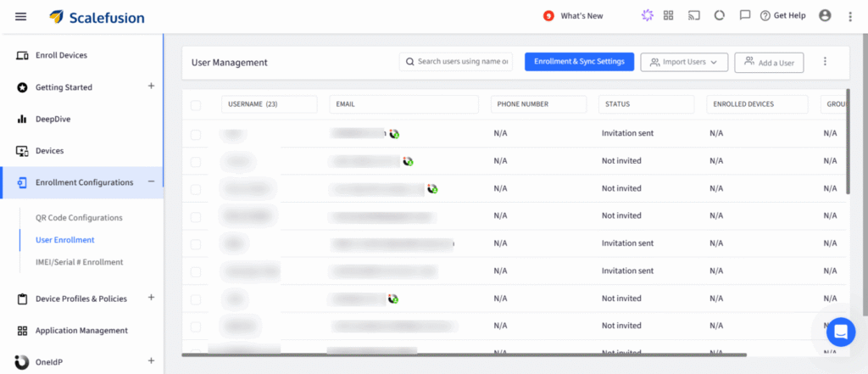Open the user account profile icon
The width and height of the screenshot is (868, 374).
[825, 16]
